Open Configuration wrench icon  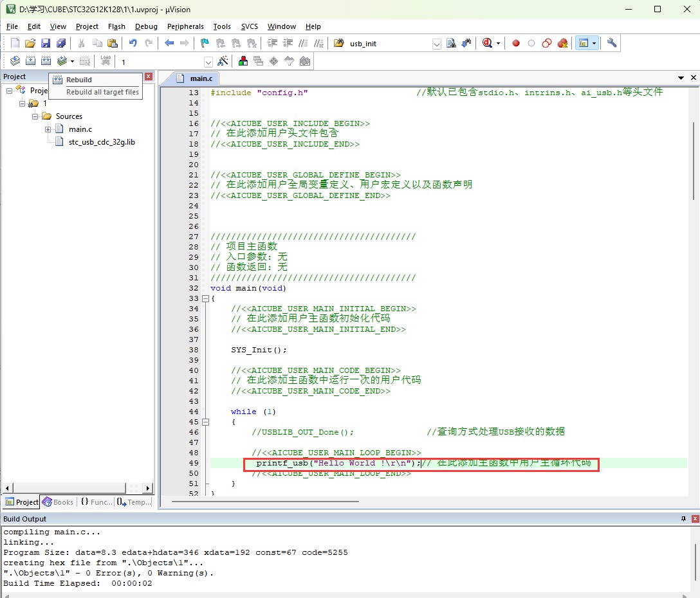pyautogui.click(x=612, y=43)
